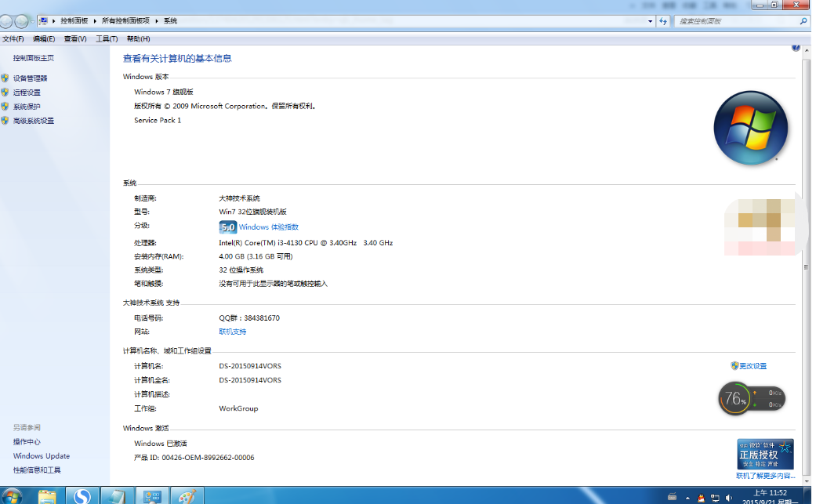Click the network speed pill on floating widget
The height and width of the screenshot is (504, 816).
pyautogui.click(x=767, y=399)
